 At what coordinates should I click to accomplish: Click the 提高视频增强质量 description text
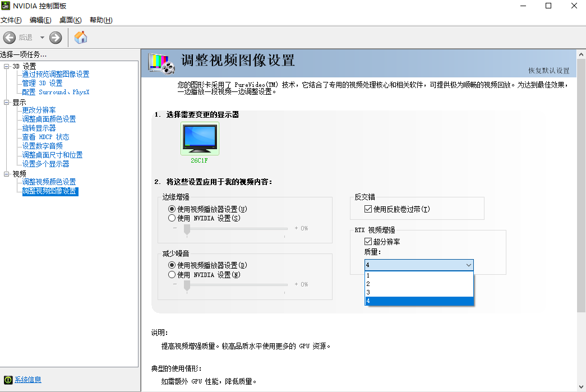click(246, 347)
